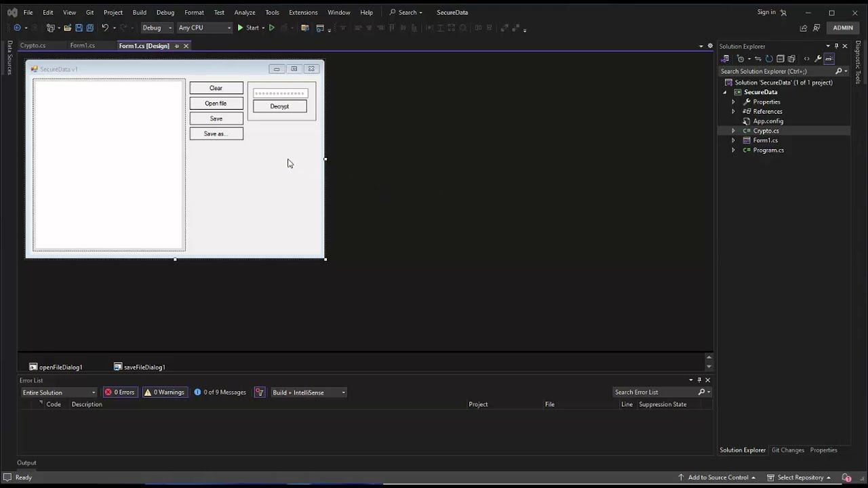The width and height of the screenshot is (868, 488).
Task: Click the feedback icon beside ADMIN
Action: click(816, 28)
